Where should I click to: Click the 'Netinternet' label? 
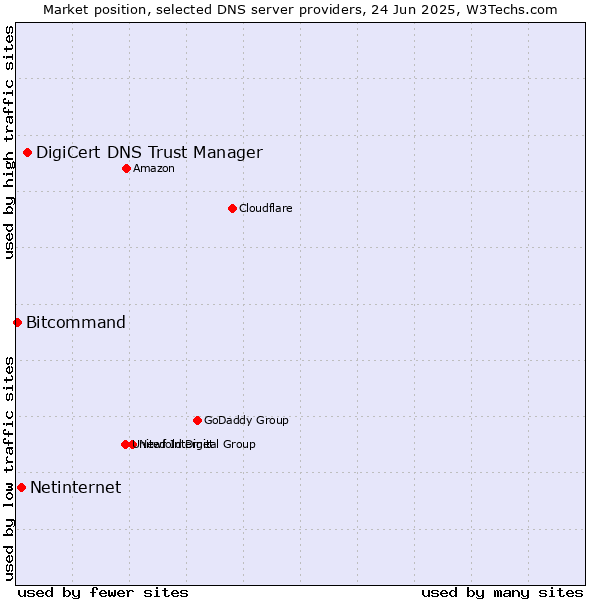point(76,488)
